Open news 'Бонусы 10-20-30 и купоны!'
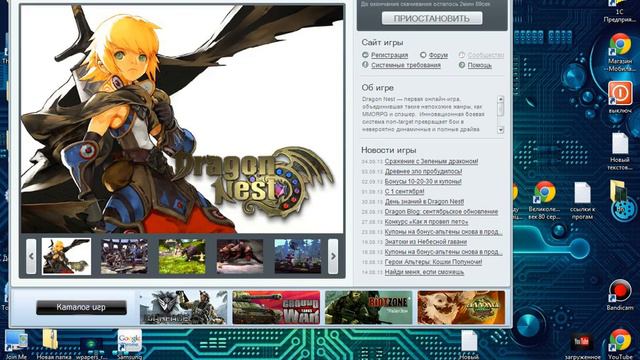Viewport: 640px width, 360px height. coord(423,181)
